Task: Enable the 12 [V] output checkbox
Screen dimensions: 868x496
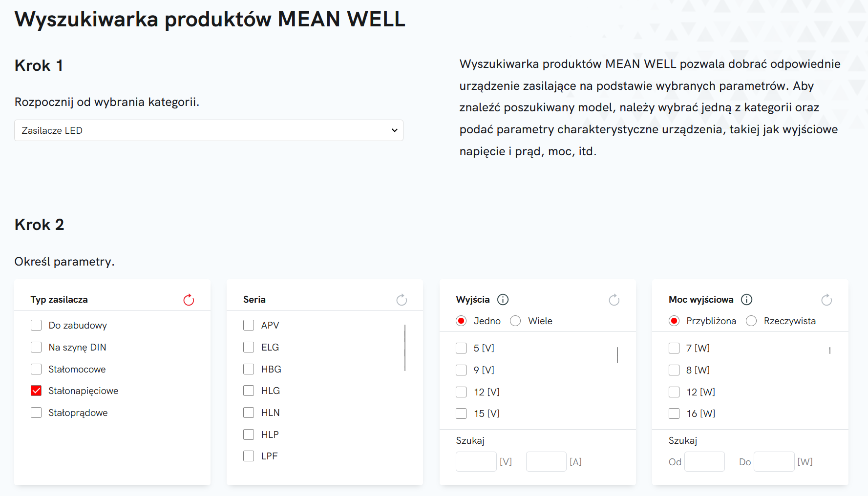Action: click(x=461, y=392)
